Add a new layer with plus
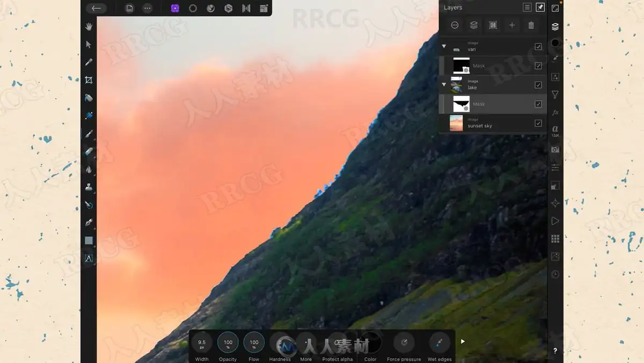 (512, 25)
